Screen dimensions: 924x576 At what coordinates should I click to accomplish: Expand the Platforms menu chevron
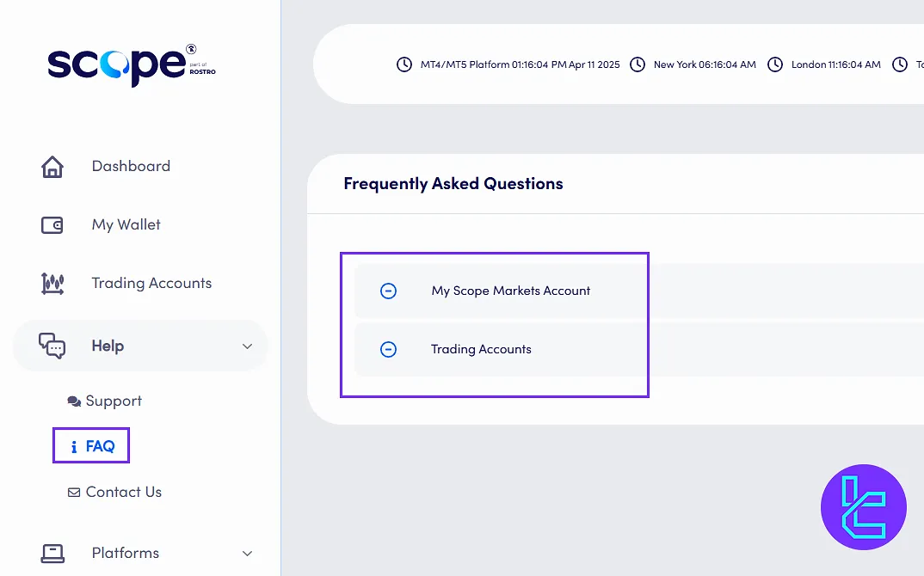coord(247,554)
